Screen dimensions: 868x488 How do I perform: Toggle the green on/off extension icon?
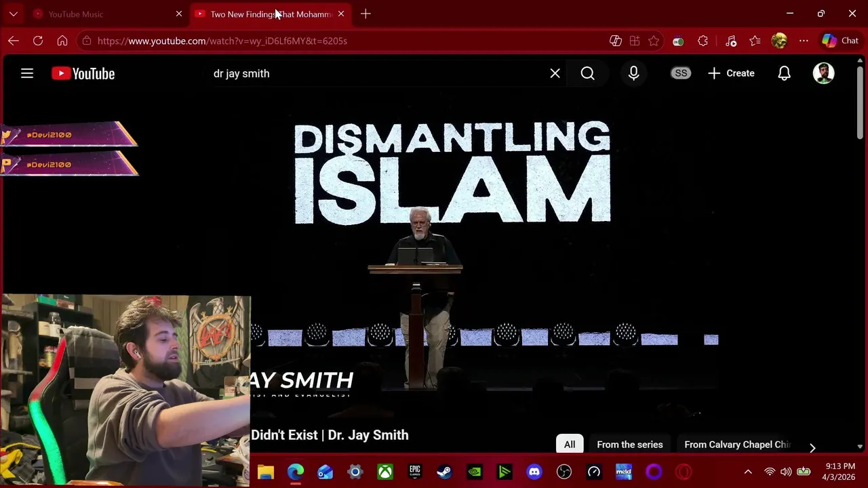pyautogui.click(x=678, y=41)
